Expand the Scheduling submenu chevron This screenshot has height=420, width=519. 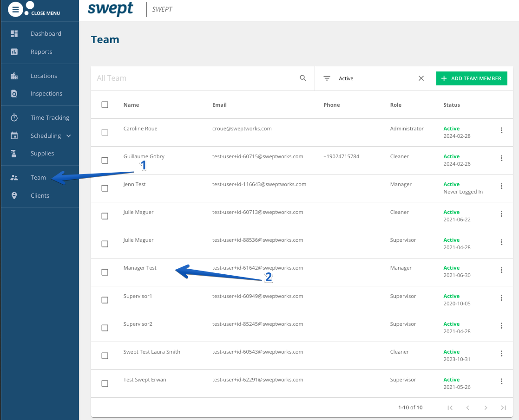tap(70, 136)
